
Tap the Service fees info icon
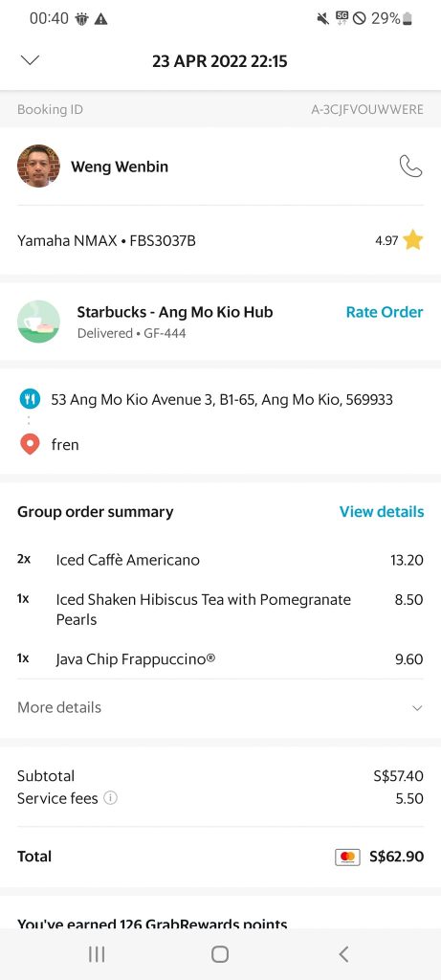111,798
